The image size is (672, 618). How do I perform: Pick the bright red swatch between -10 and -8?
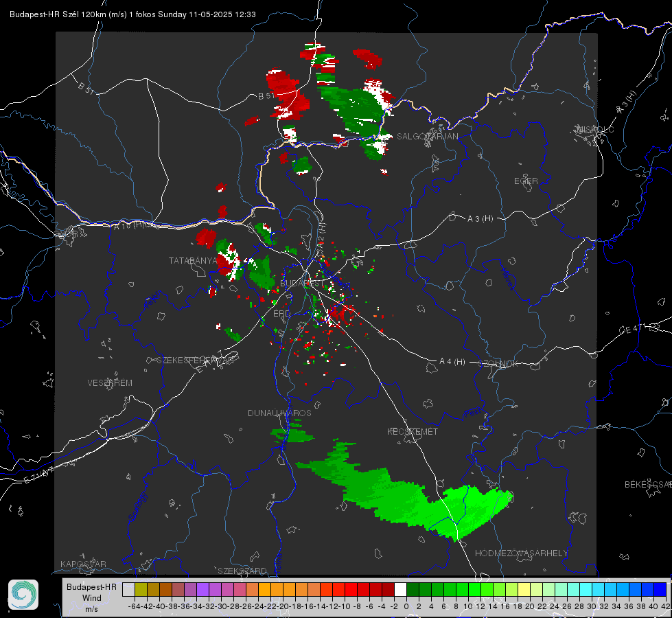351,590
